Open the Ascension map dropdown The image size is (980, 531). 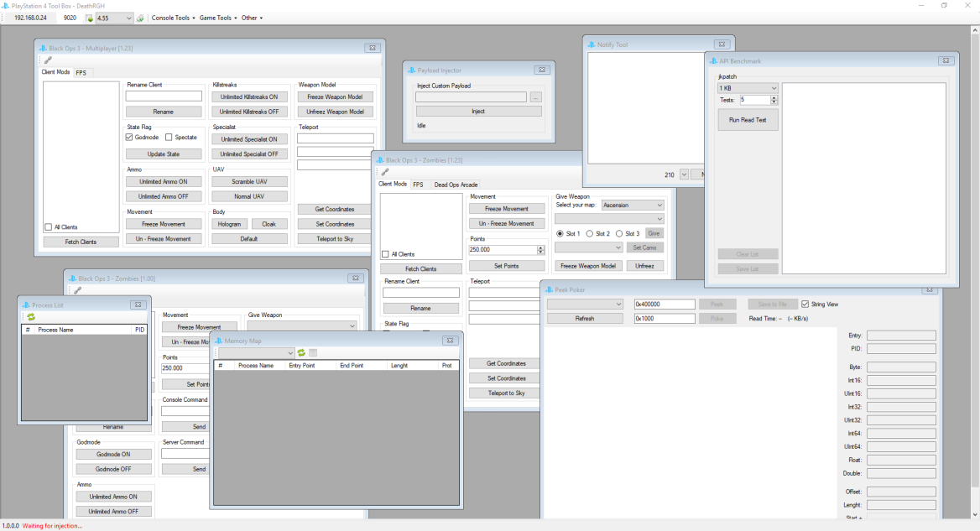pyautogui.click(x=633, y=205)
